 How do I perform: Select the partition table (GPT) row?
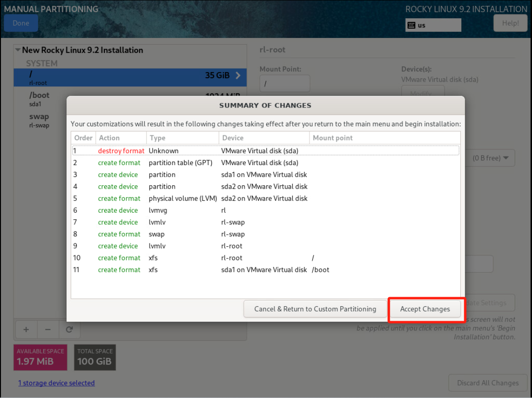point(266,163)
